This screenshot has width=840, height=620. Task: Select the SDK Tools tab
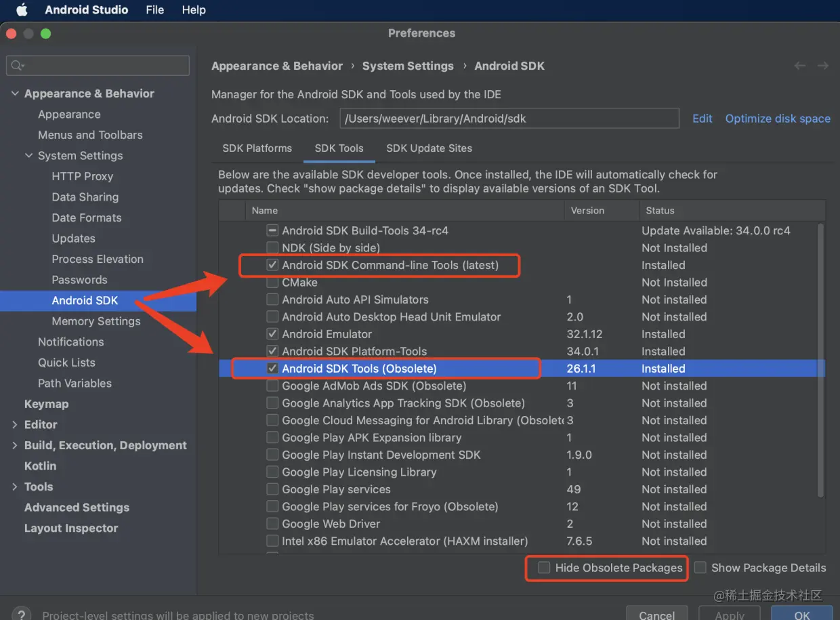339,148
